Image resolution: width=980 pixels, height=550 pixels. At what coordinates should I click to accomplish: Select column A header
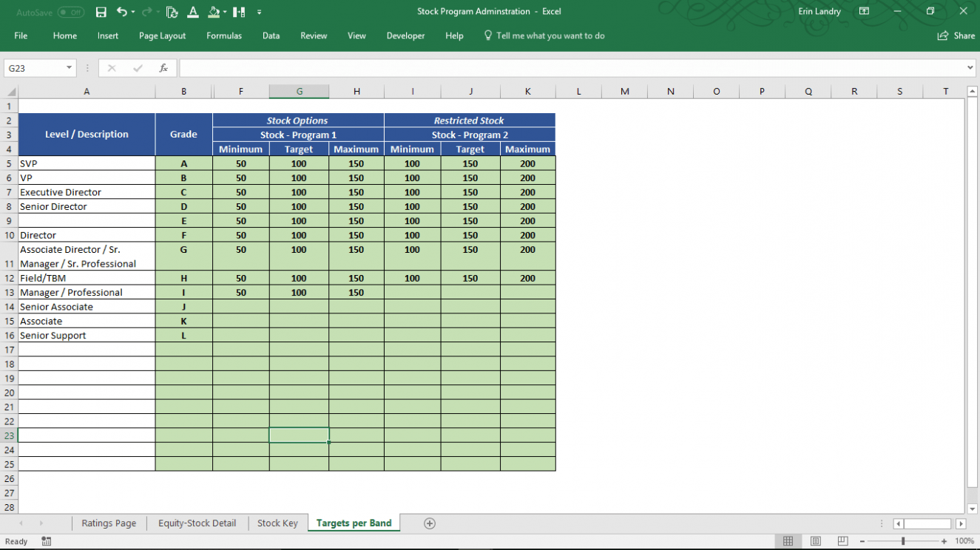(87, 92)
